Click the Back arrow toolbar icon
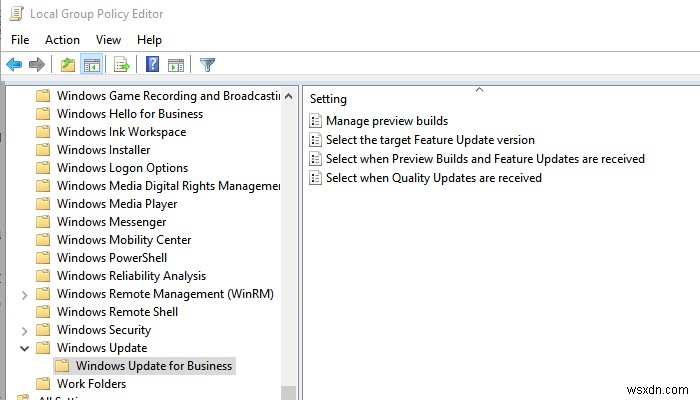The width and height of the screenshot is (700, 400). tap(14, 65)
